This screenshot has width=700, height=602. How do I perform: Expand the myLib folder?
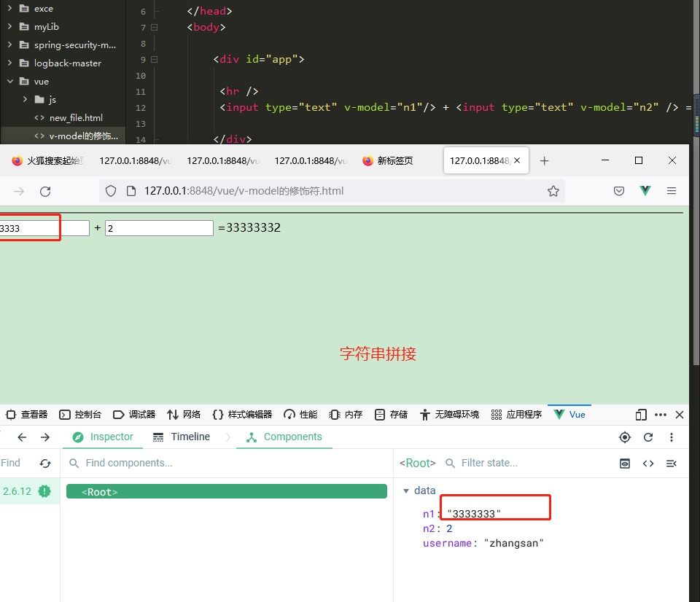(9, 27)
